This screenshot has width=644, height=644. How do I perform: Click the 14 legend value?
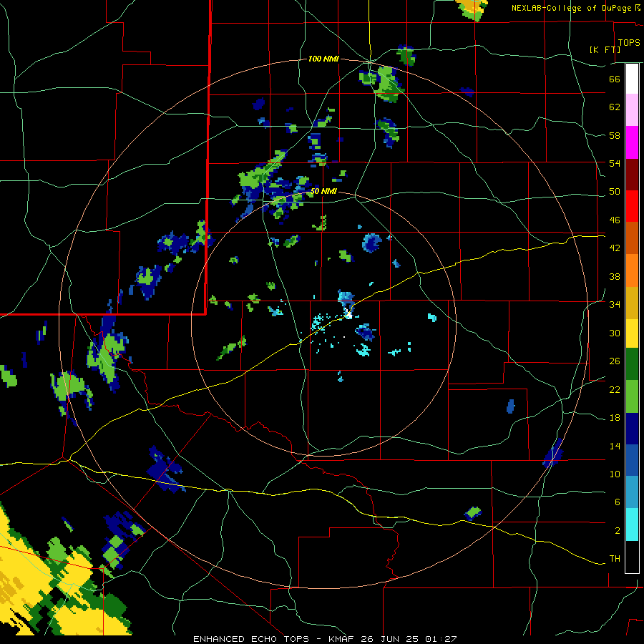click(615, 446)
